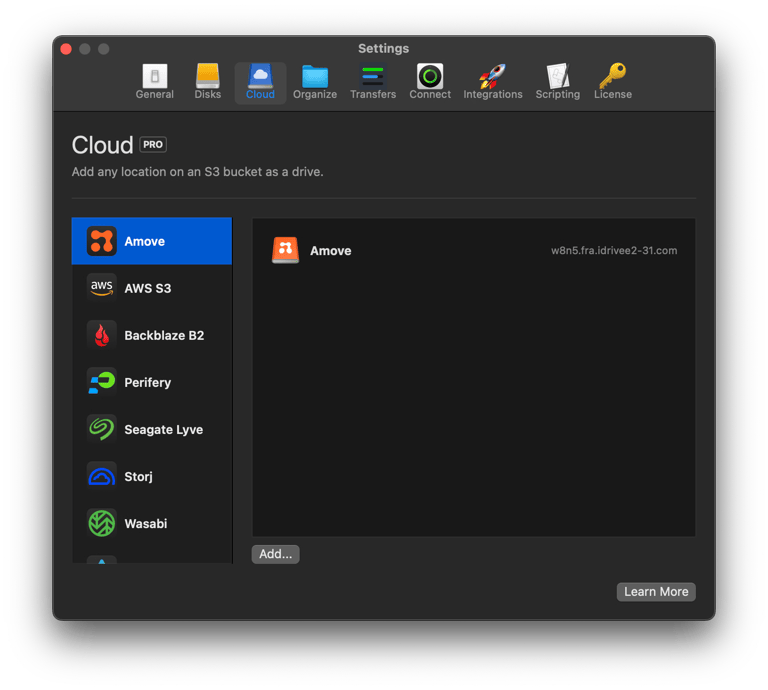The image size is (768, 690).
Task: Click the Add... button
Action: [275, 554]
